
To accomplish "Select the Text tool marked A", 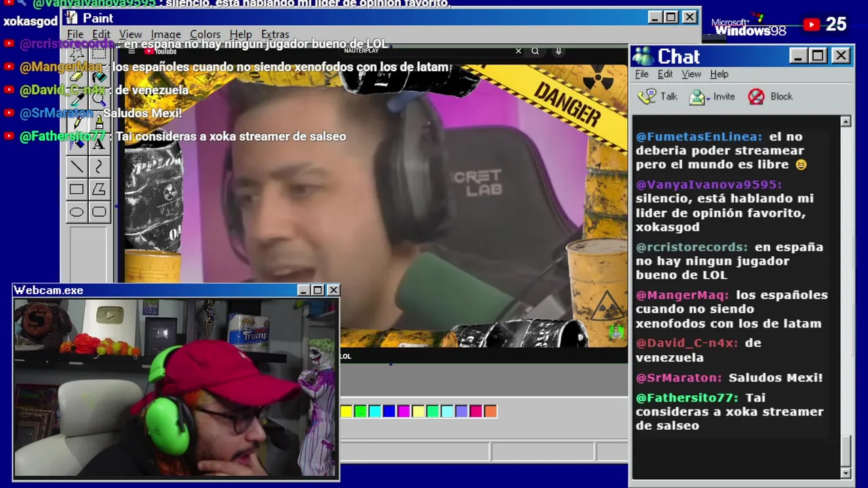I will pyautogui.click(x=99, y=144).
